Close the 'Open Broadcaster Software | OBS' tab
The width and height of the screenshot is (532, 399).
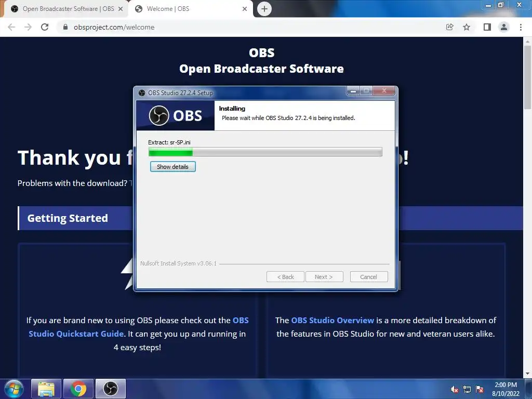pyautogui.click(x=121, y=9)
